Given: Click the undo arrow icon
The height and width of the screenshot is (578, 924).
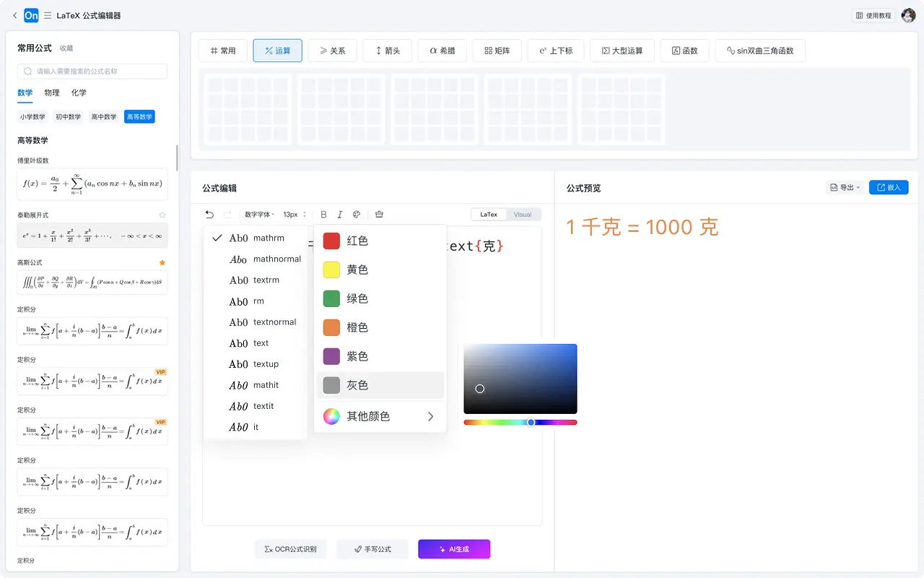Looking at the screenshot, I should coord(209,215).
